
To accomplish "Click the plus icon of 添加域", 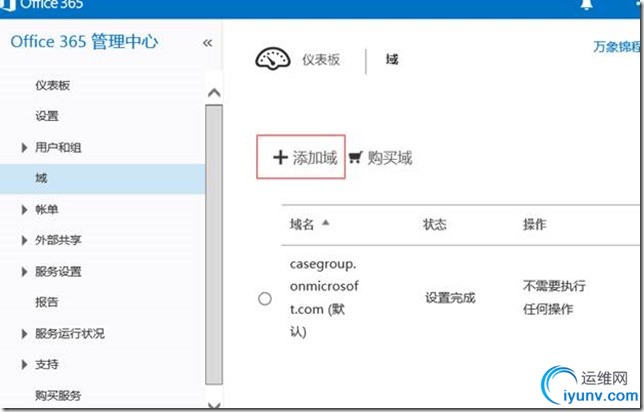I will click(x=280, y=157).
